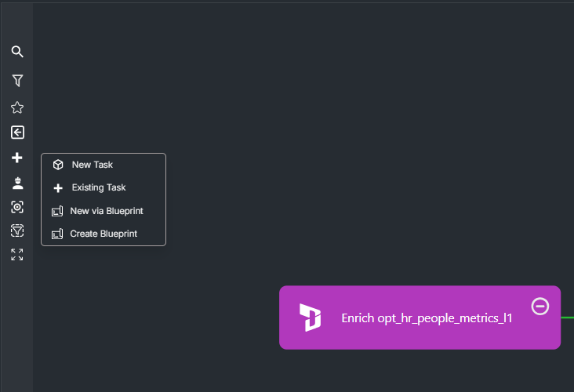This screenshot has width=574, height=392.
Task: Click the focus target icon
Action: (17, 207)
